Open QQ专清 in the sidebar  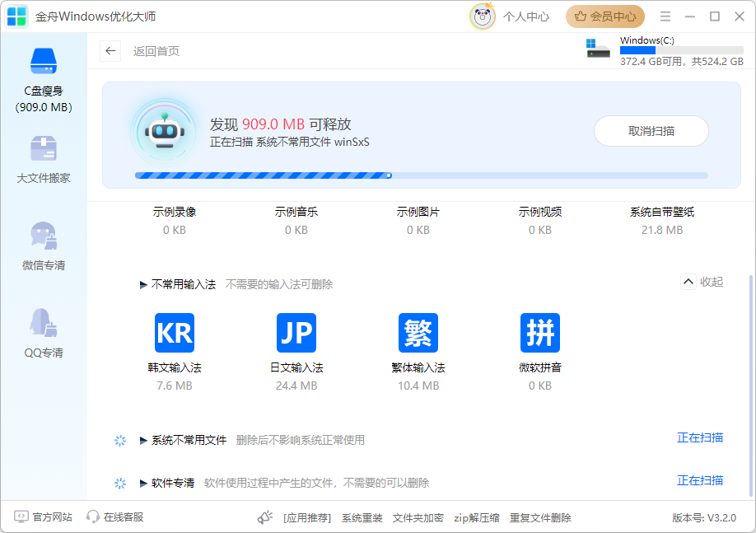(x=43, y=334)
